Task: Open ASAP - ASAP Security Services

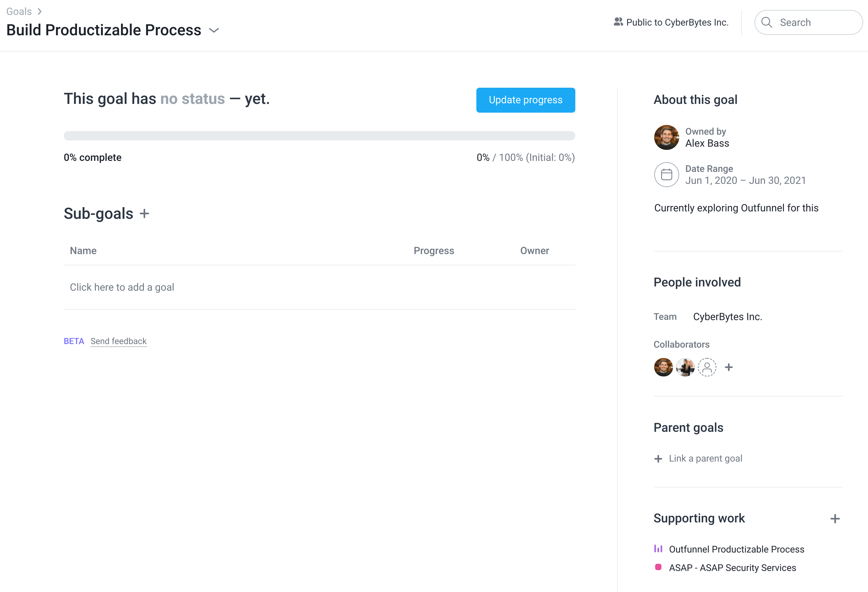Action: (732, 568)
